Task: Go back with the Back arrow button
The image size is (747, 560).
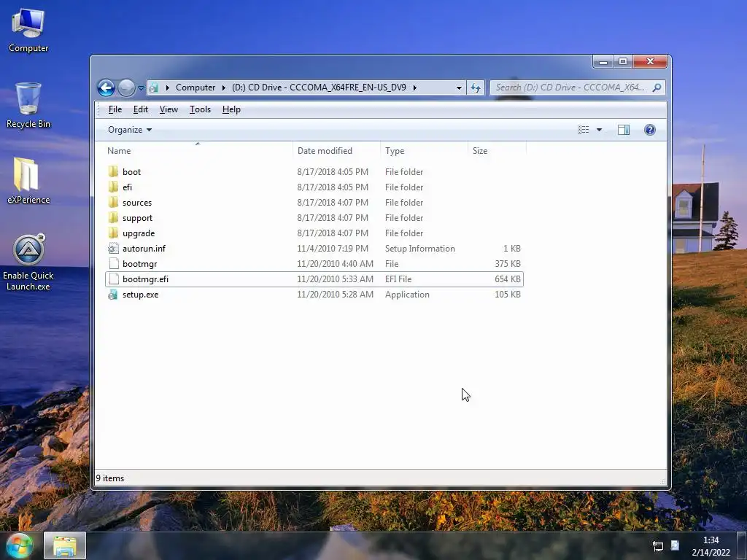Action: pos(106,87)
